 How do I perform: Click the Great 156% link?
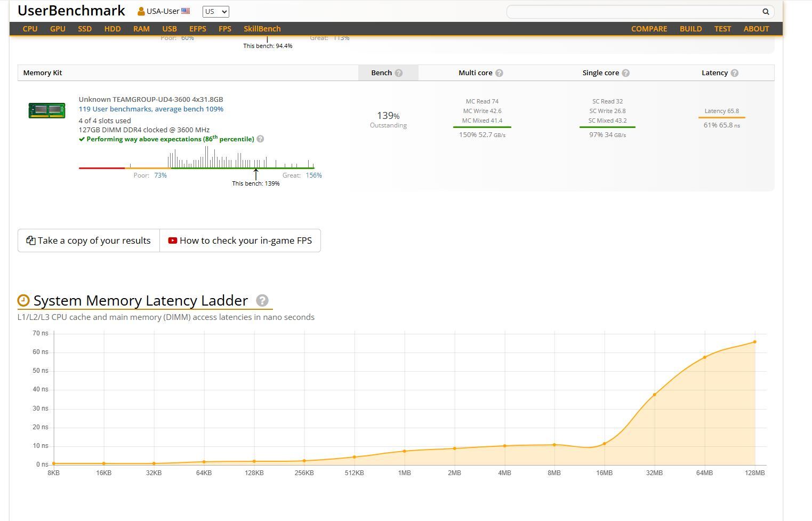click(x=313, y=175)
